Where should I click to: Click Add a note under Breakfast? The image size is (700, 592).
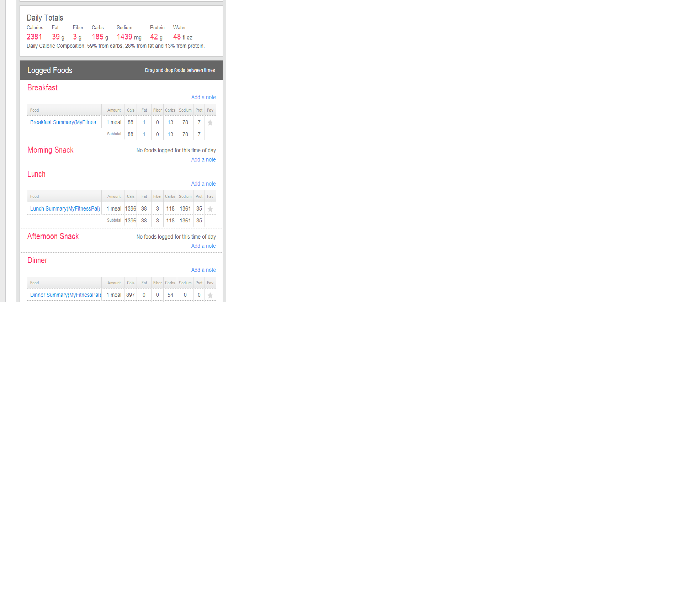coord(203,97)
